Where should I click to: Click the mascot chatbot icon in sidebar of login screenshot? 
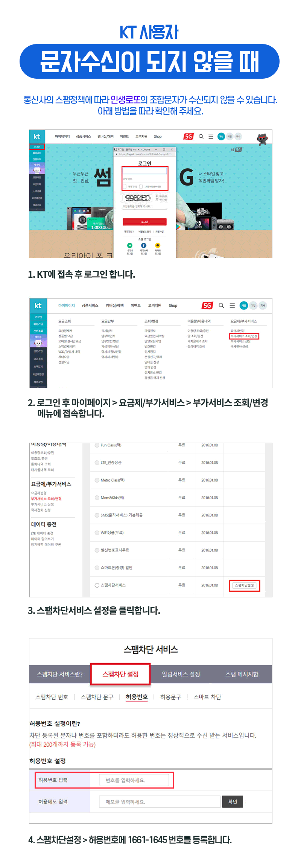[x=37, y=169]
